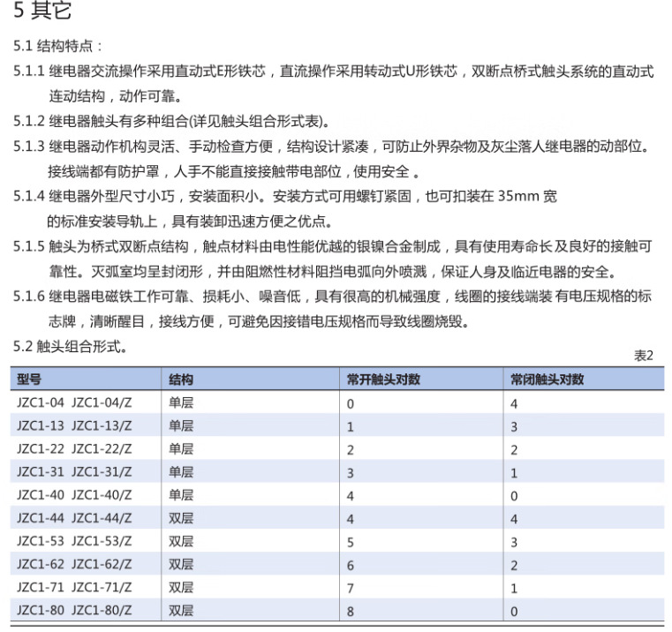This screenshot has width=672, height=632.
Task: Click 常闭 value '4' in JZC1-44 row
Action: click(514, 520)
